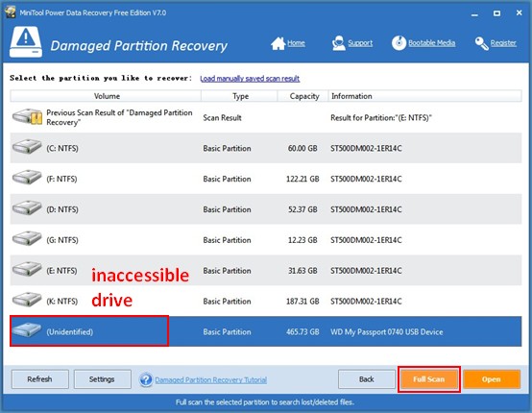Click the Unidentified partition drive icon
This screenshot has height=413, width=532.
click(x=27, y=330)
